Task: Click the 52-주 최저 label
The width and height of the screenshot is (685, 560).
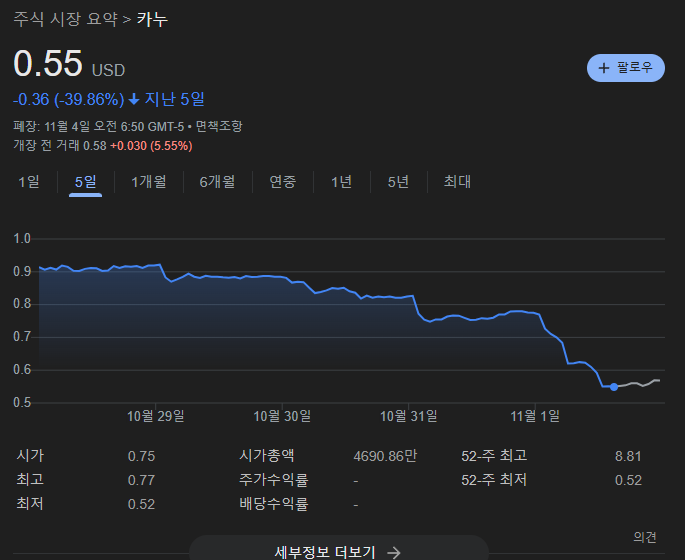Action: pos(494,480)
